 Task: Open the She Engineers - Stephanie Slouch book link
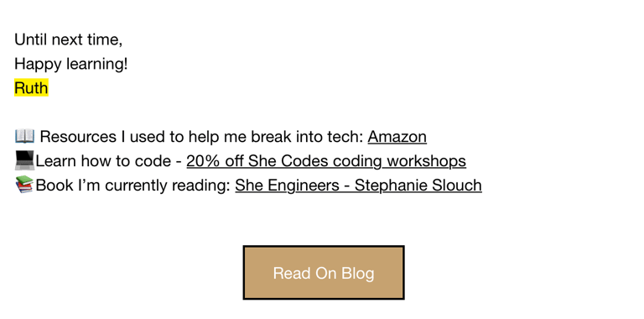(x=358, y=186)
